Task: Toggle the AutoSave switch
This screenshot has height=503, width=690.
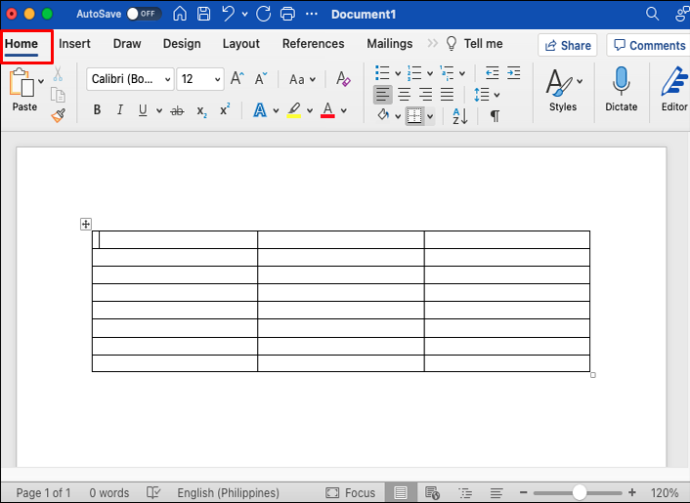Action: [143, 14]
